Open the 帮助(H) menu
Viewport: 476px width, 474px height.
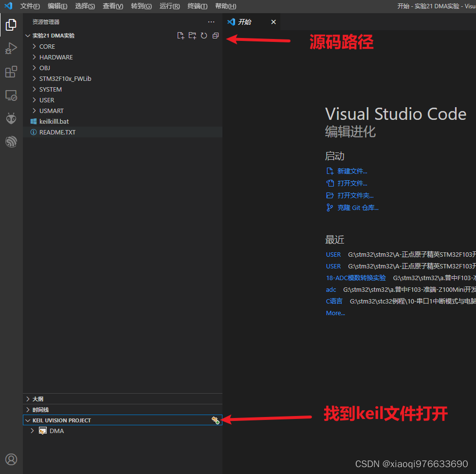pyautogui.click(x=225, y=6)
